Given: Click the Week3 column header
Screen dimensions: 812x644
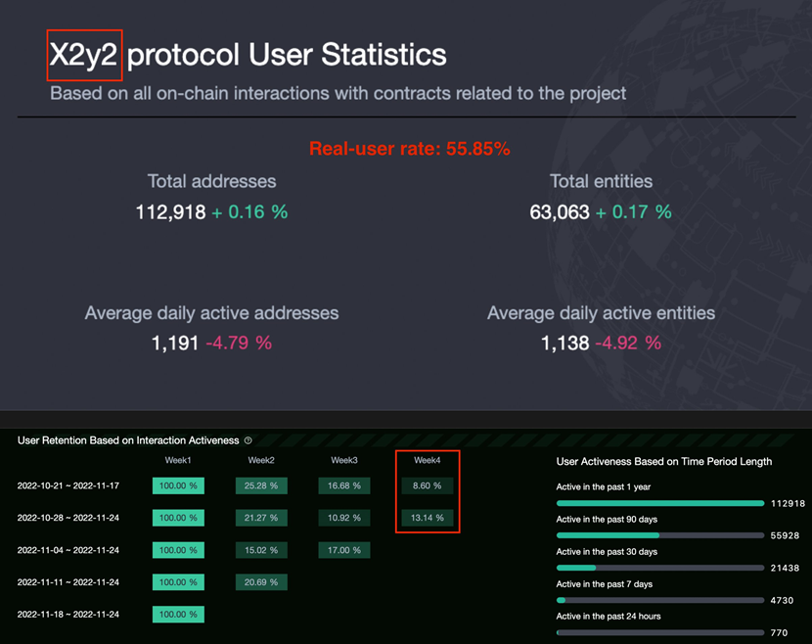Looking at the screenshot, I should click(343, 460).
